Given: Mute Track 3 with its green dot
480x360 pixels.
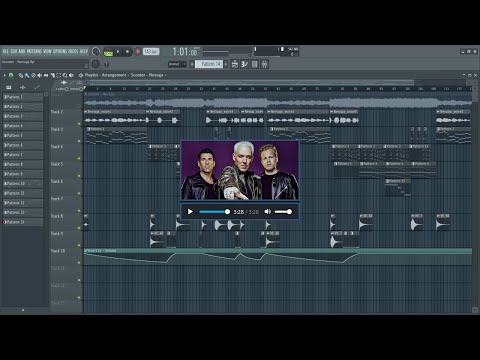Looking at the screenshot, I should pos(79,141).
